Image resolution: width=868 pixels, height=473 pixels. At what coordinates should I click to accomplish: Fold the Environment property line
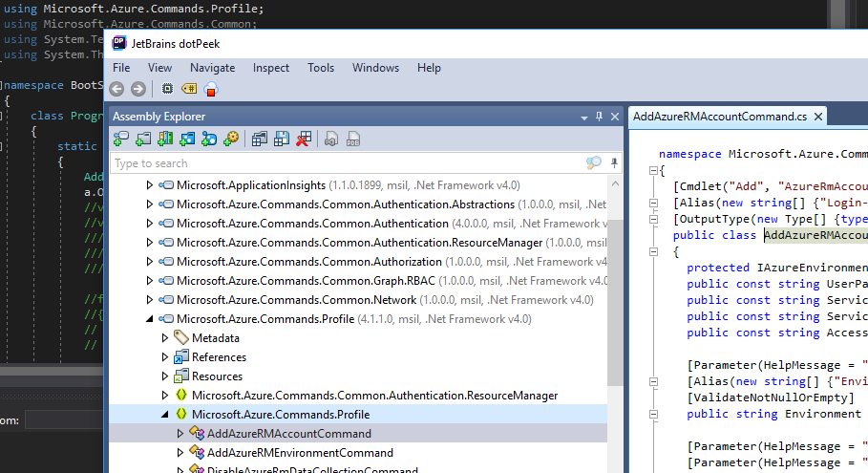pos(653,414)
